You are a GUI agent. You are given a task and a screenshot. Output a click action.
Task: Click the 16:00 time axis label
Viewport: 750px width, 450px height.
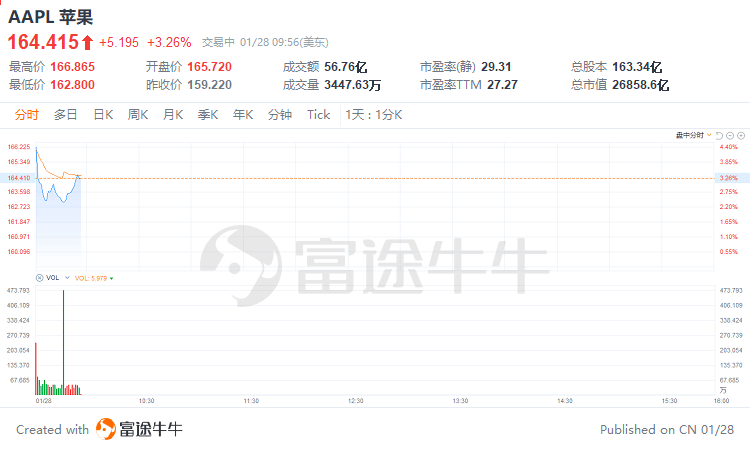click(x=721, y=401)
